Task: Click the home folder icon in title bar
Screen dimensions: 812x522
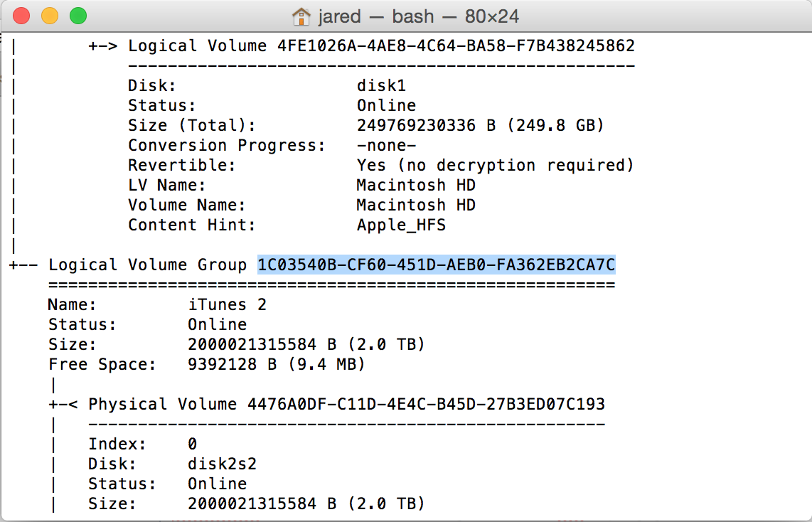Action: 301,16
